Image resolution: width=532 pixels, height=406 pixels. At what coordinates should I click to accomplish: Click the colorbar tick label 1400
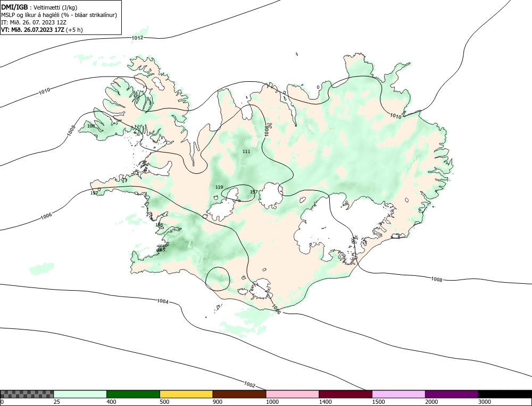coord(326,402)
